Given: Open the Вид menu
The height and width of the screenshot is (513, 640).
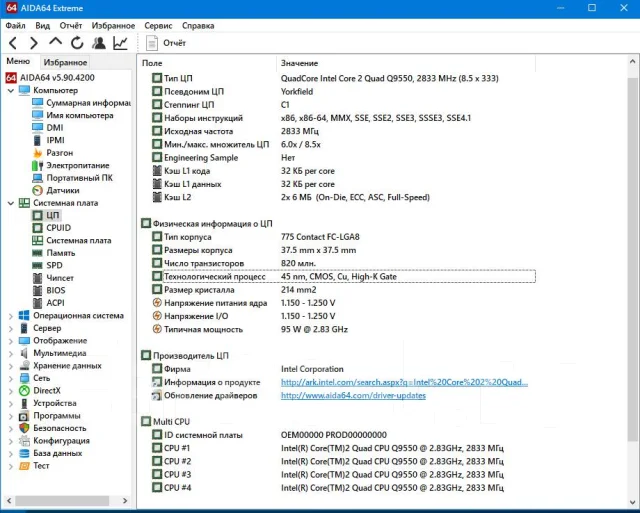Looking at the screenshot, I should coord(42,26).
